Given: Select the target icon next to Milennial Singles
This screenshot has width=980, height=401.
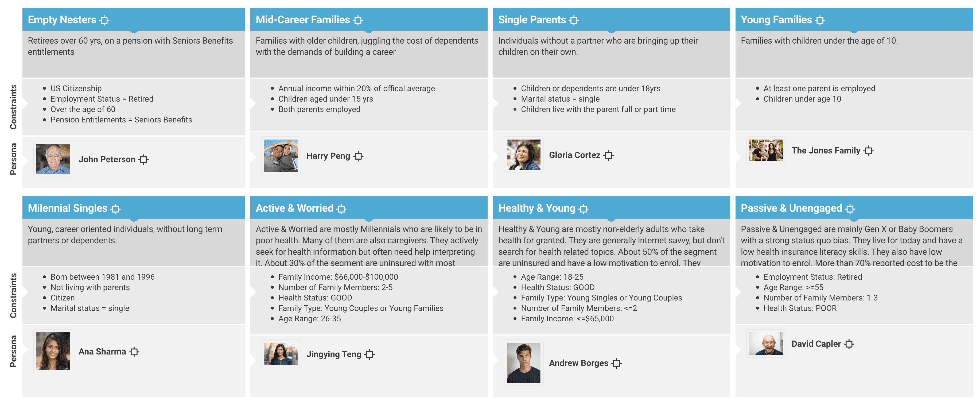Looking at the screenshot, I should pos(116,209).
